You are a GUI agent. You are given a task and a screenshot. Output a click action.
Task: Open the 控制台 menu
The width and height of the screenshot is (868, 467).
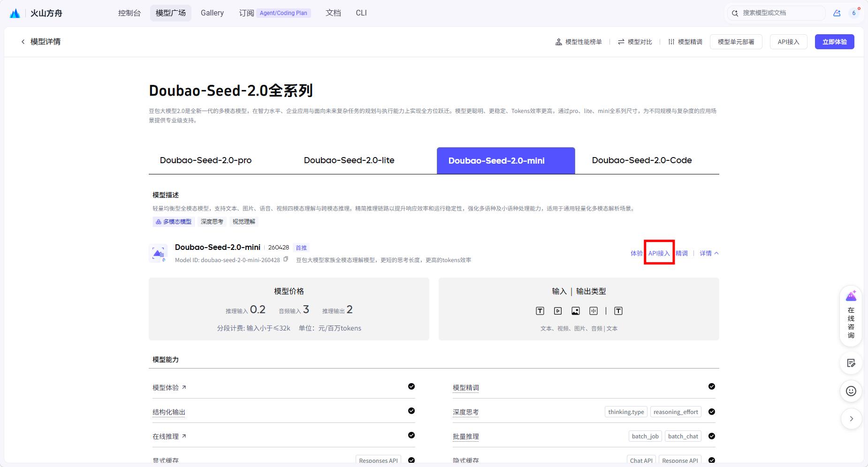[129, 13]
